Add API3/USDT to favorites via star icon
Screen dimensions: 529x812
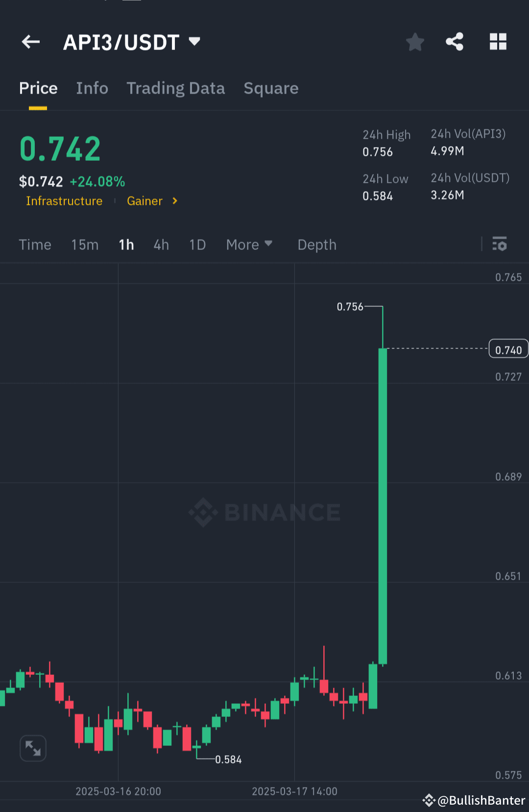pyautogui.click(x=415, y=42)
